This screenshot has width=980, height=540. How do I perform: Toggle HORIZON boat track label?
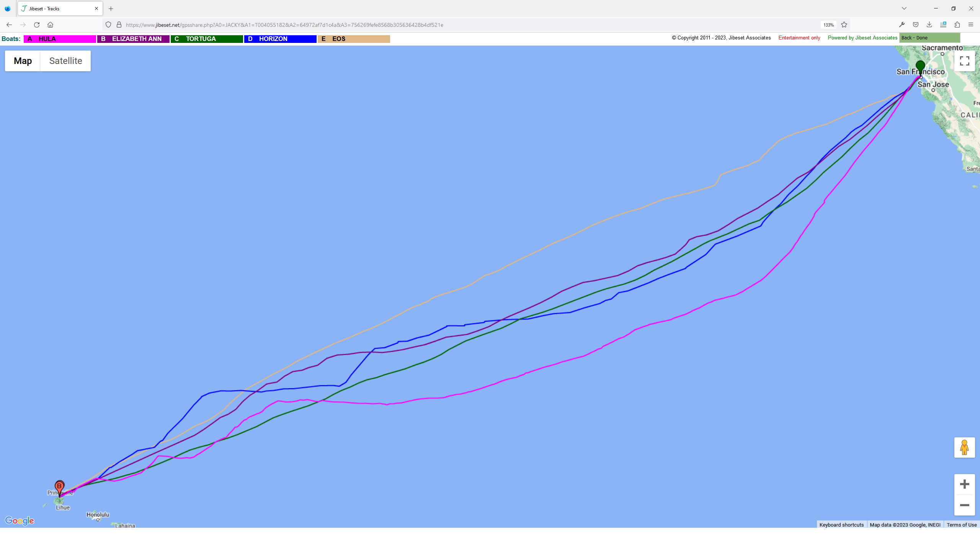click(x=280, y=39)
